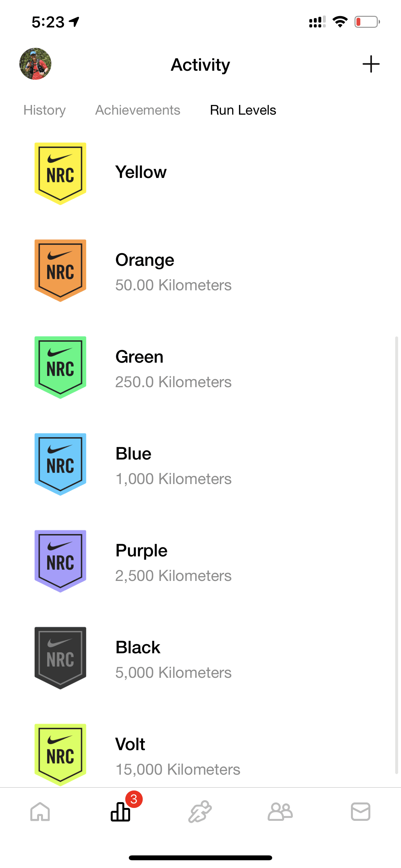Switch to the History tab
Screen dimensions: 401x868
pos(45,110)
